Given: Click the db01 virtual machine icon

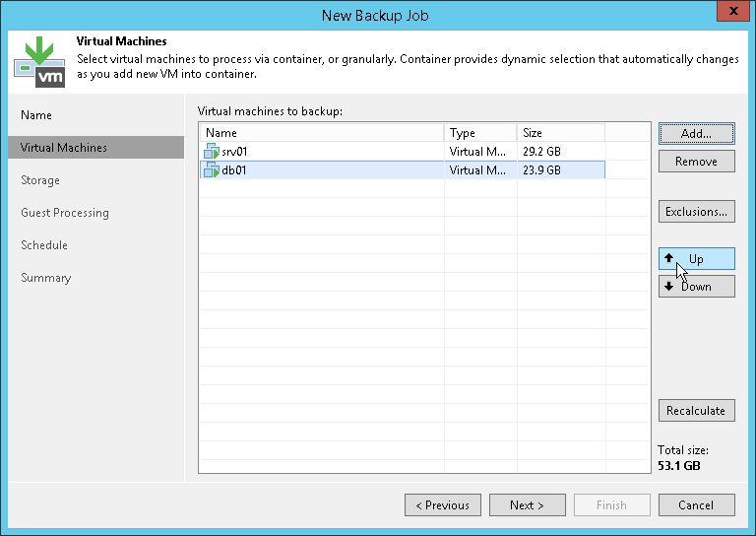Looking at the screenshot, I should pos(212,170).
